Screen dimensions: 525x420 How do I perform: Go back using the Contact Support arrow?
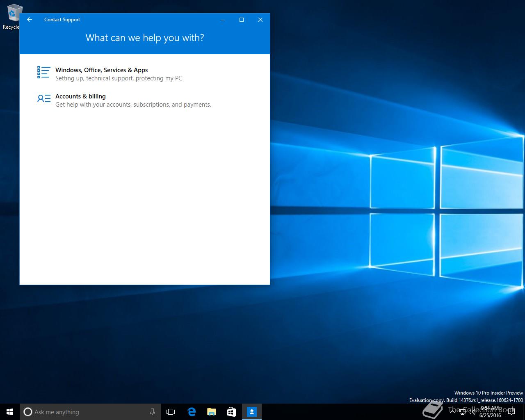tap(30, 20)
